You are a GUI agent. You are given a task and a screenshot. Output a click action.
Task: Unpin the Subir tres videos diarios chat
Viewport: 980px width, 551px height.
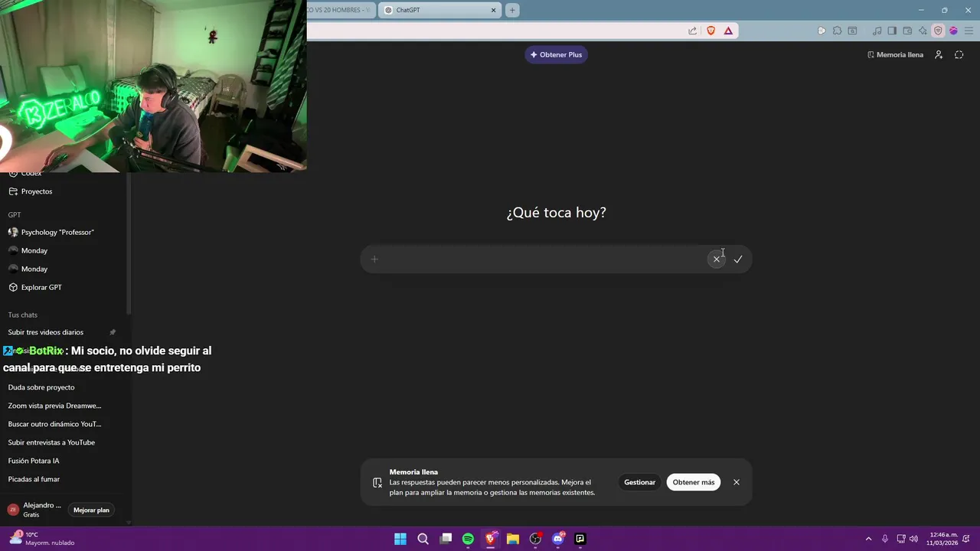pos(113,332)
